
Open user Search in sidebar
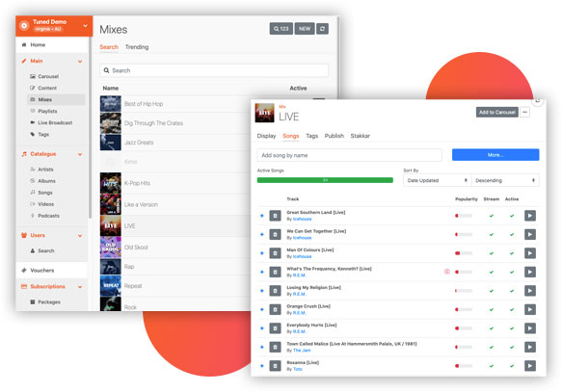click(46, 250)
